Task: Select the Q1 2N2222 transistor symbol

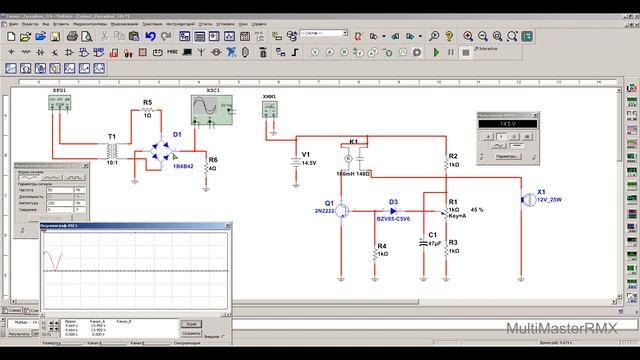Action: pyautogui.click(x=343, y=210)
